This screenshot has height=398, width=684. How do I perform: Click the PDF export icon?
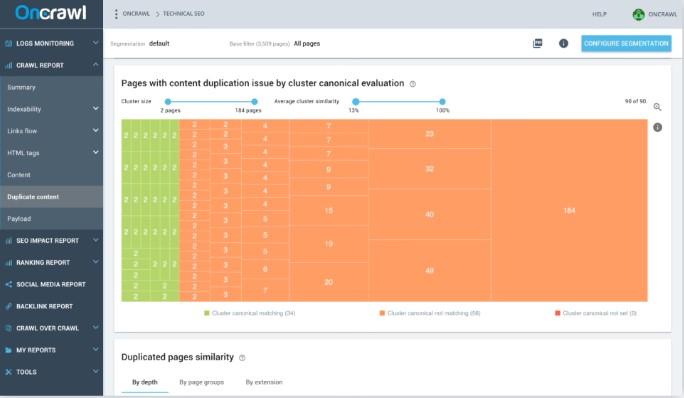tap(537, 43)
